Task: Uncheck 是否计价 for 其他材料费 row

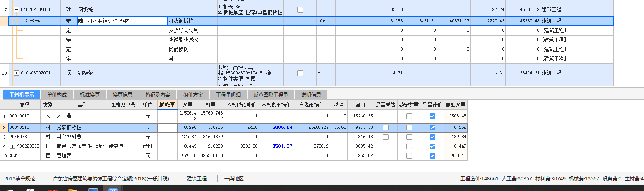Action: 432,137
